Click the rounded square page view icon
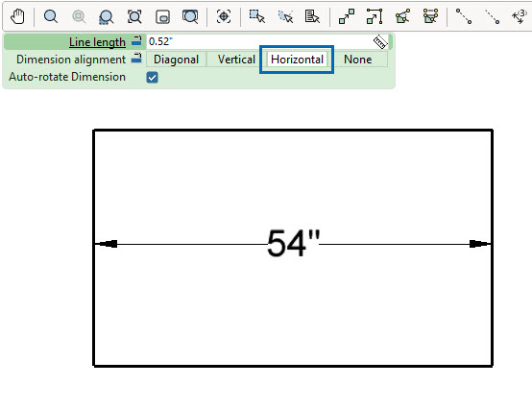Viewport: 532px width, 409px height. click(x=162, y=16)
